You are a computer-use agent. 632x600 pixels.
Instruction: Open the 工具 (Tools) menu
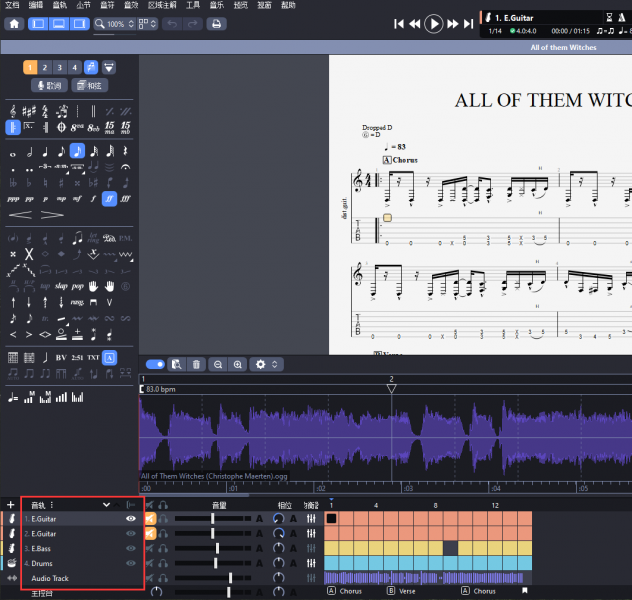pos(192,5)
